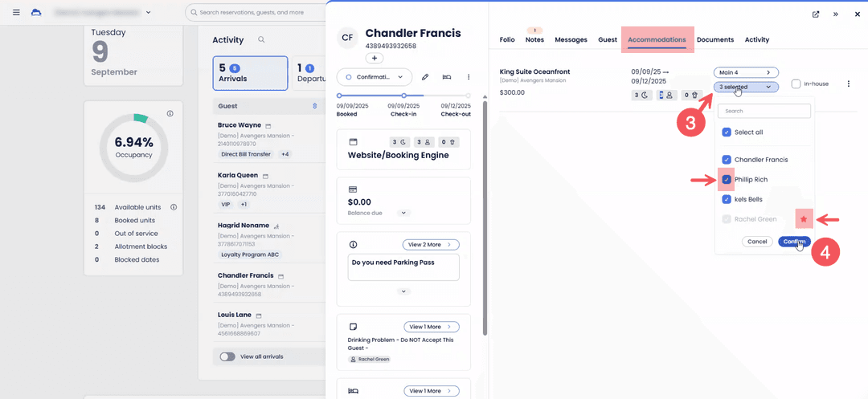868x399 pixels.
Task: Collapse the 3 selected guests dropdown
Action: tap(746, 87)
